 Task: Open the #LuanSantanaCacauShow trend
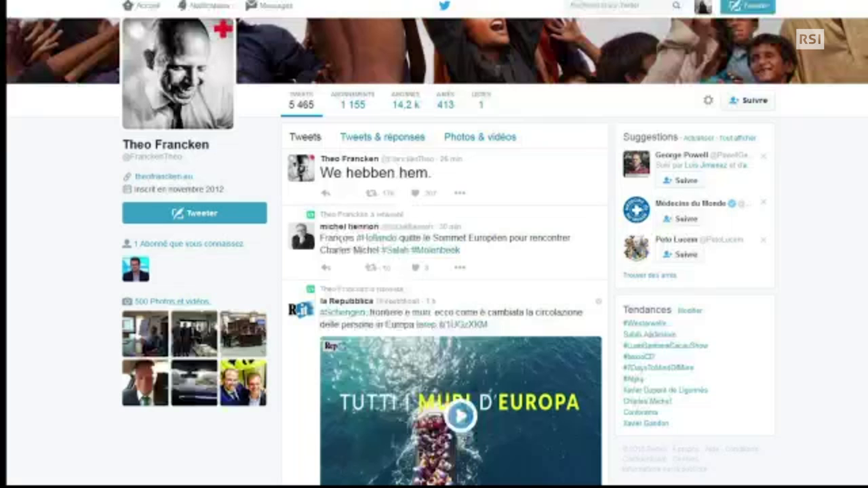tap(666, 346)
